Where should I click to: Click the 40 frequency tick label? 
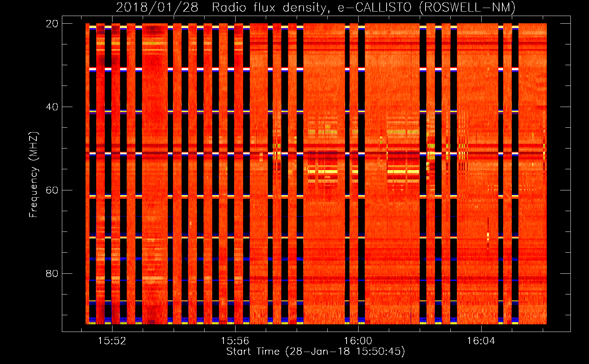coord(52,107)
